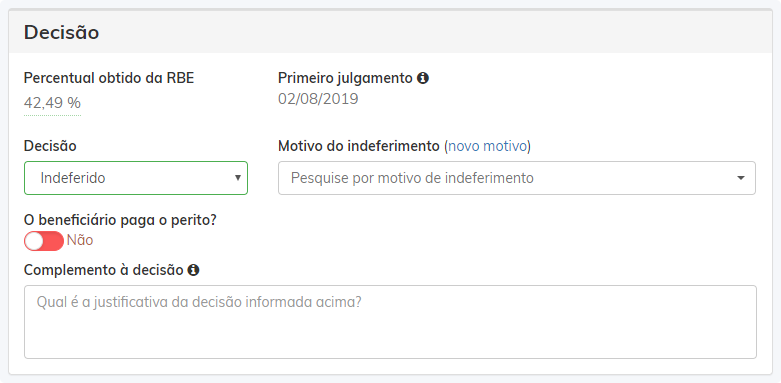Open the Decisão dropdown showing Indeferido
The width and height of the screenshot is (781, 383).
click(136, 178)
